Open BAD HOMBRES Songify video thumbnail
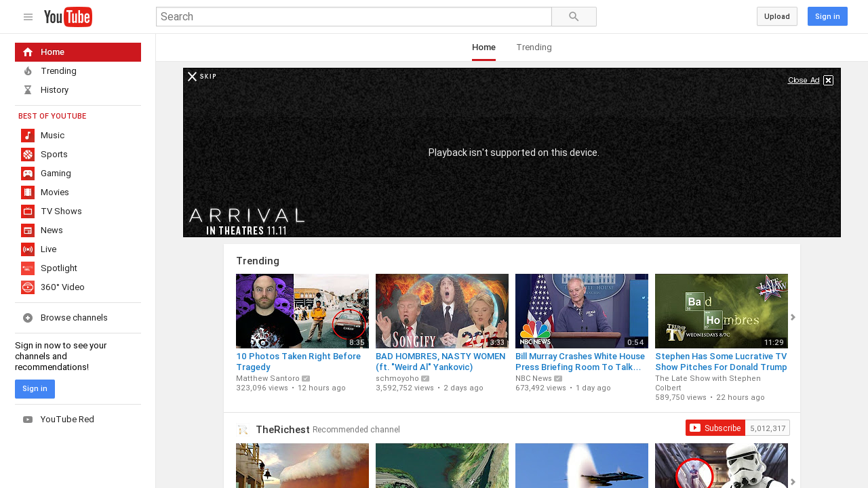This screenshot has height=488, width=868. click(442, 311)
